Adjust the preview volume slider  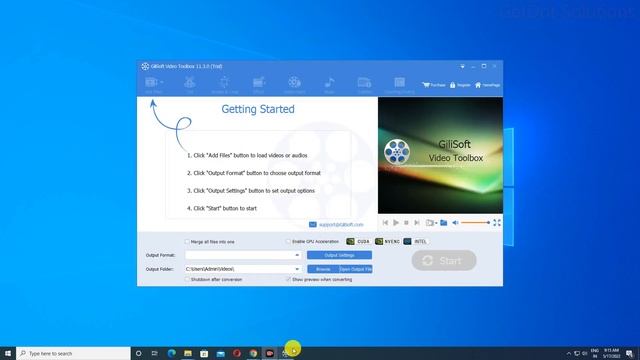(476, 222)
